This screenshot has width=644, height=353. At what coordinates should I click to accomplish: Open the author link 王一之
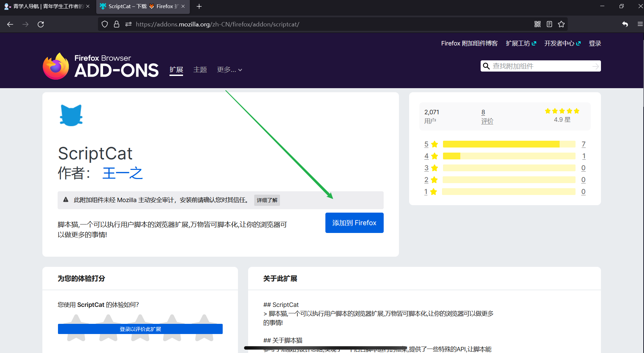point(122,173)
